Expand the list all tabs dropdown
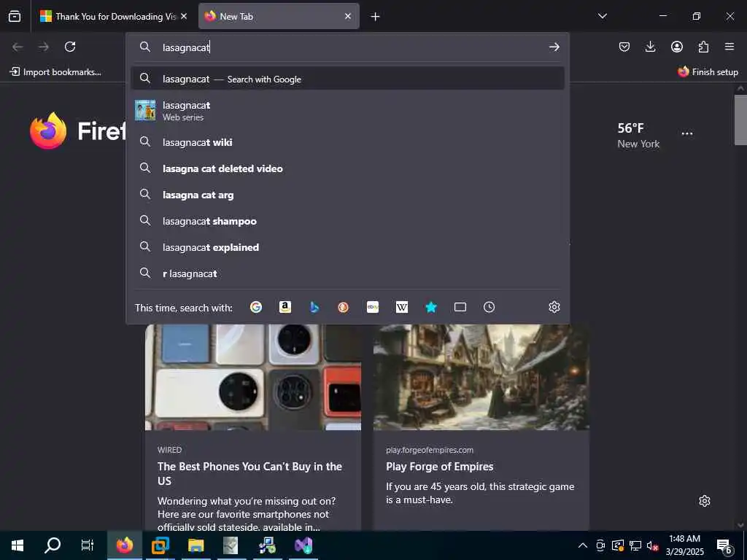Image resolution: width=747 pixels, height=560 pixels. coord(602,16)
